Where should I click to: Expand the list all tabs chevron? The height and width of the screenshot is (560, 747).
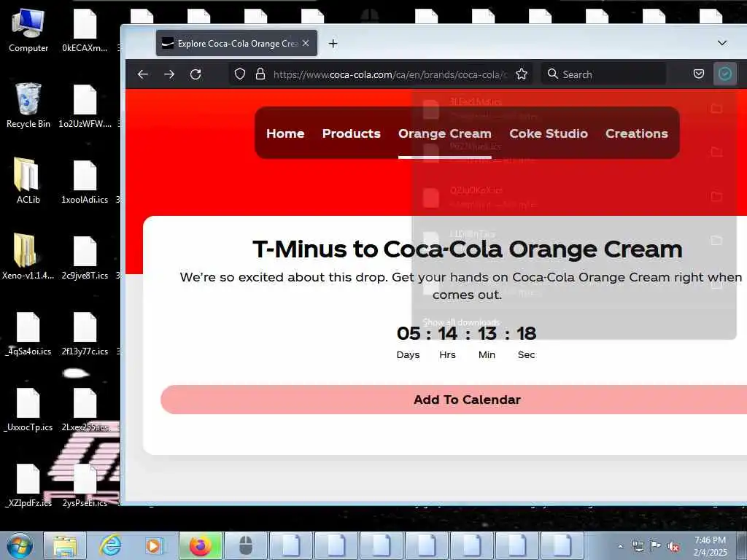(x=722, y=43)
